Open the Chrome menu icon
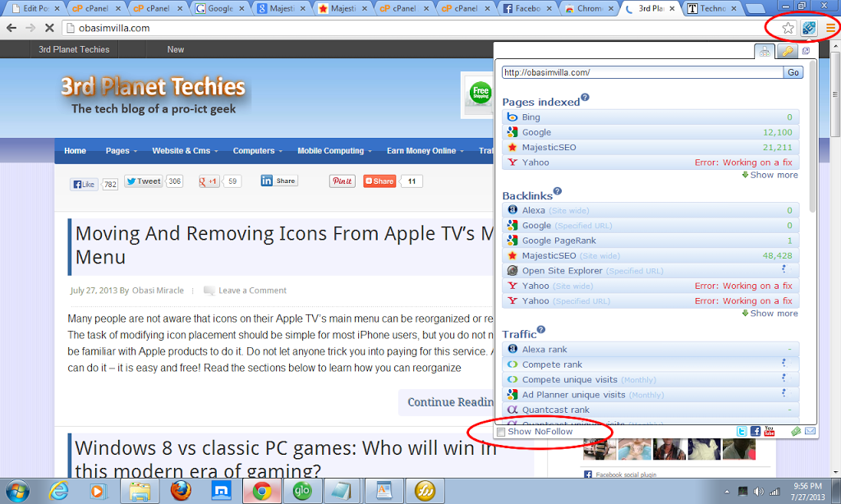 830,28
